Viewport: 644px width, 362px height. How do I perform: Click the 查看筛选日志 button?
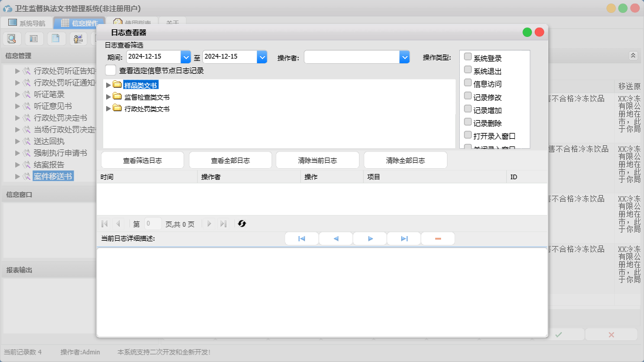pyautogui.click(x=143, y=160)
